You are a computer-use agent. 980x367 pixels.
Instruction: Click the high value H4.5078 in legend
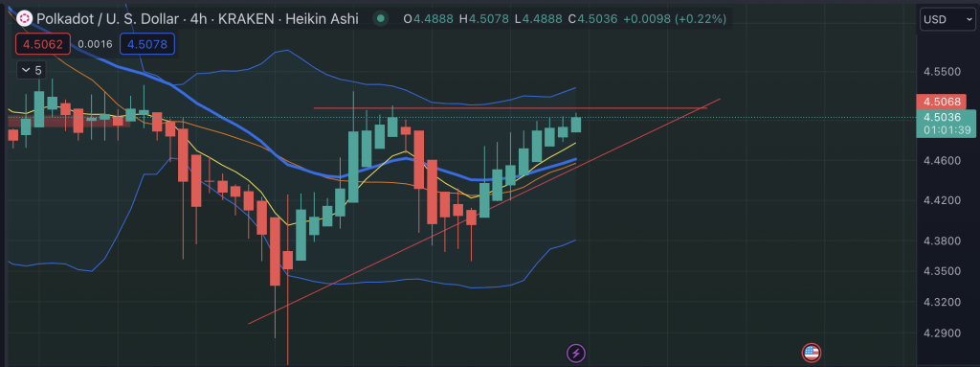(x=484, y=19)
